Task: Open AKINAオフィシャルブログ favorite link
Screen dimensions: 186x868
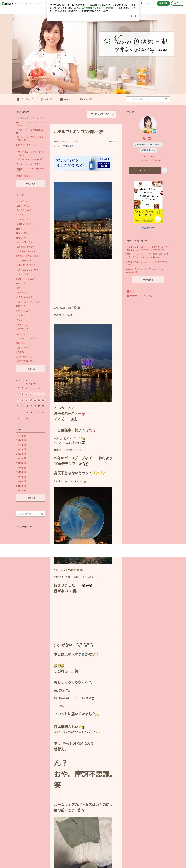Action: 145,271
